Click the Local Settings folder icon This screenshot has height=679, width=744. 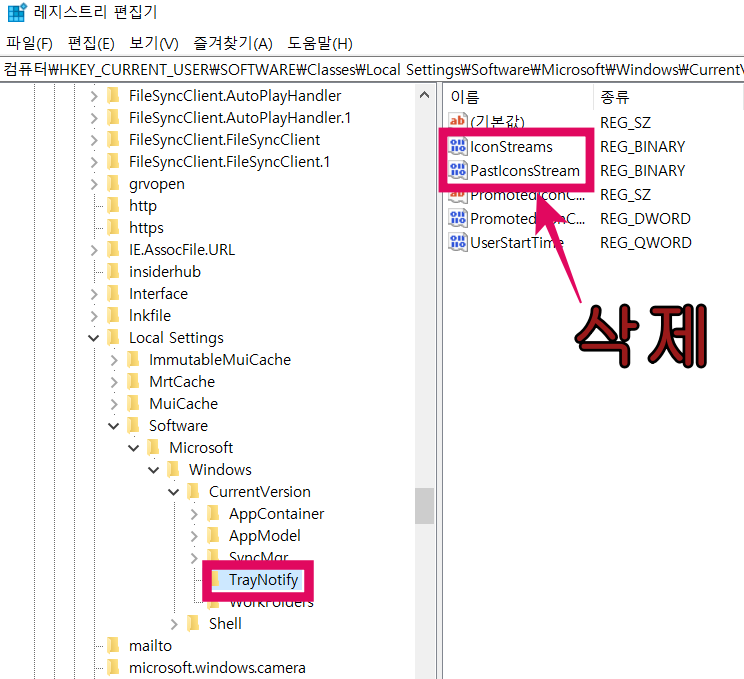pos(113,338)
